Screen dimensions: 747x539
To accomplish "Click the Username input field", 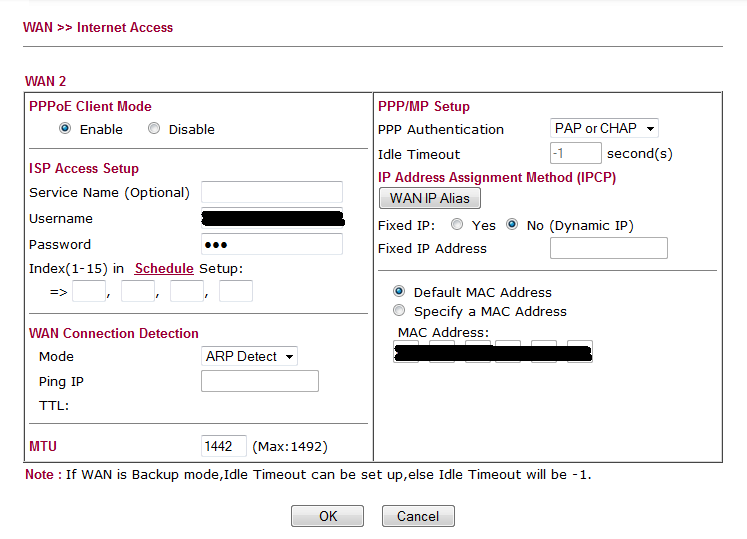I will [271, 218].
